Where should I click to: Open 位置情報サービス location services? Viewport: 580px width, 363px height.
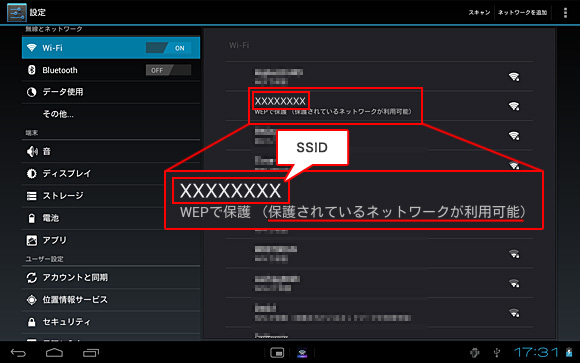[111, 299]
